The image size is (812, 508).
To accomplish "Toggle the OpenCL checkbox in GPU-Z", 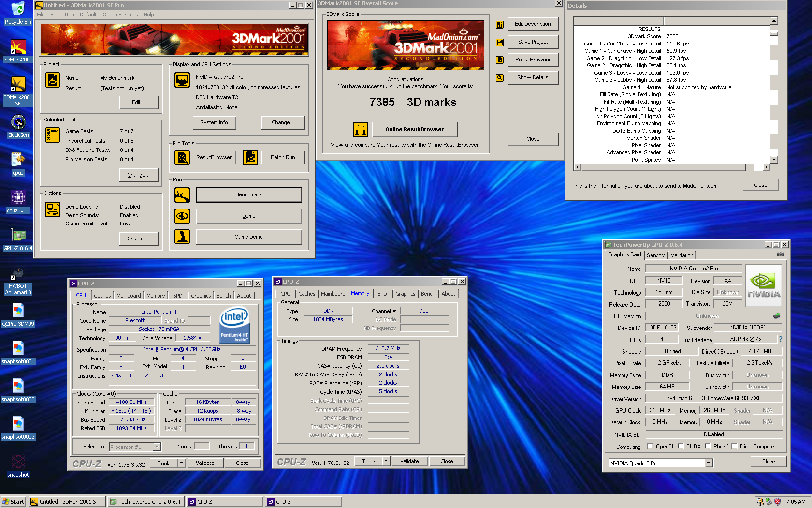I will tap(650, 447).
